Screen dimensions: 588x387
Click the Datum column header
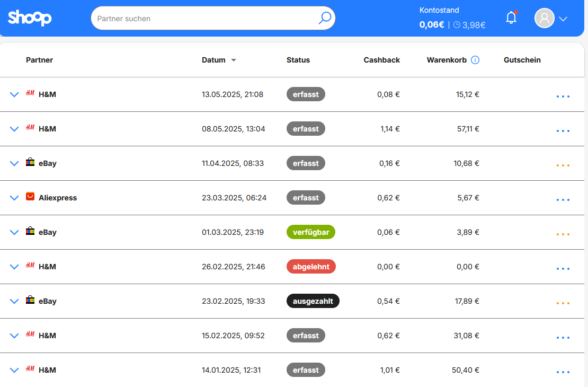tap(214, 60)
